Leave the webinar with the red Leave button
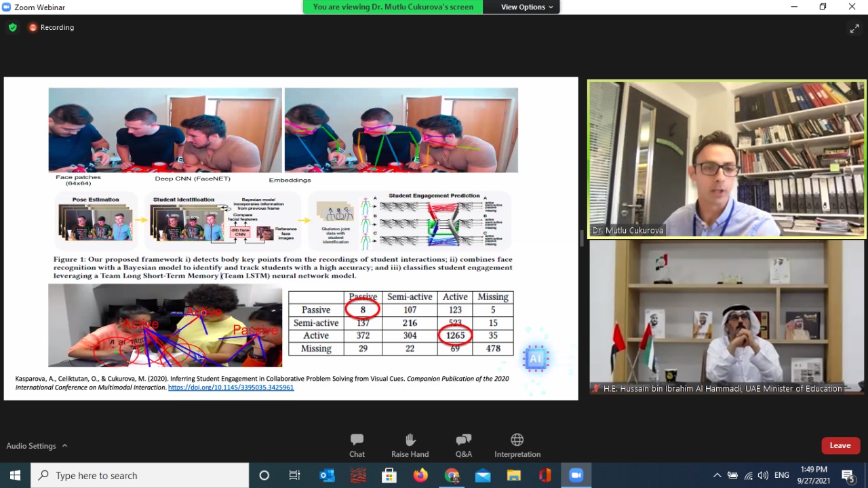The width and height of the screenshot is (868, 488). (840, 445)
